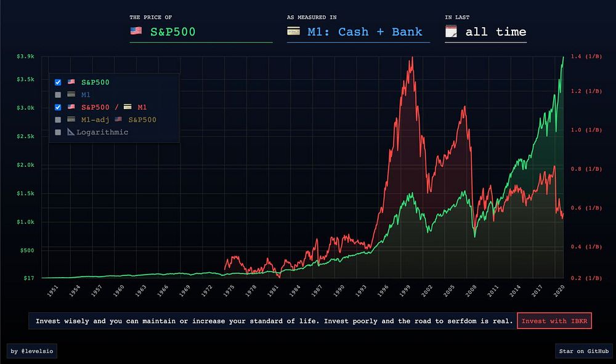616x364 pixels.
Task: Click the flag icon in S&P500 legend row
Action: pyautogui.click(x=71, y=82)
